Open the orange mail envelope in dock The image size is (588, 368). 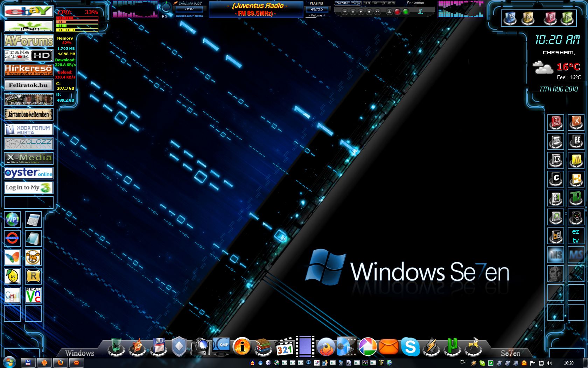pos(388,347)
